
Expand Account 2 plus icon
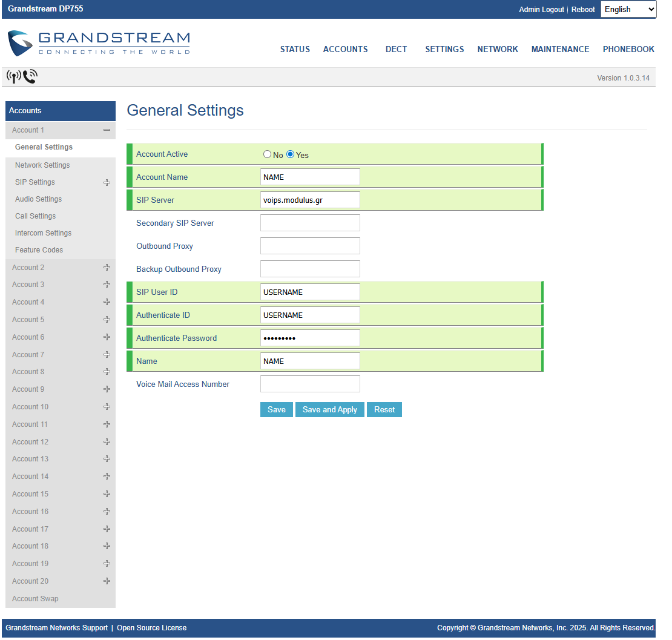(107, 268)
